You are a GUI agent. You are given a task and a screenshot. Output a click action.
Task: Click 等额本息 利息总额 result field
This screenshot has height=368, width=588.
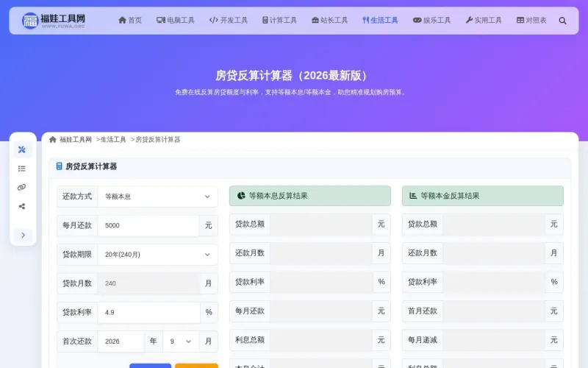click(x=321, y=340)
